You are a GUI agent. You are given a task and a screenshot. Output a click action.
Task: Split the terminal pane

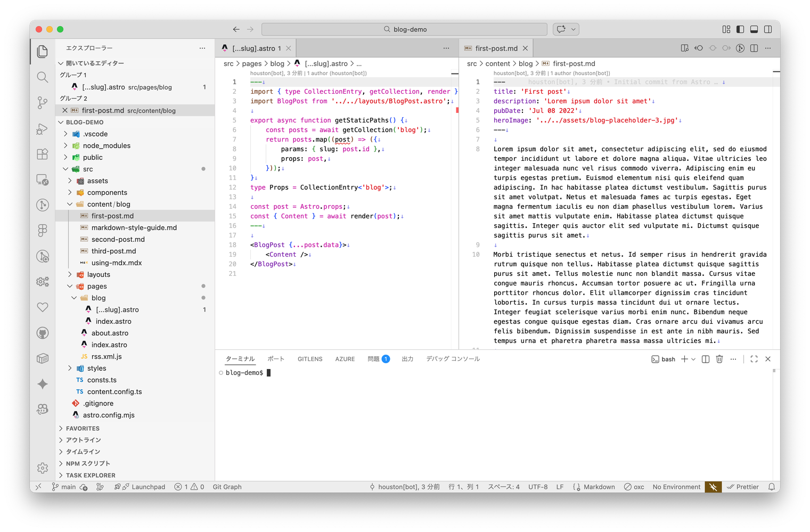coord(706,359)
